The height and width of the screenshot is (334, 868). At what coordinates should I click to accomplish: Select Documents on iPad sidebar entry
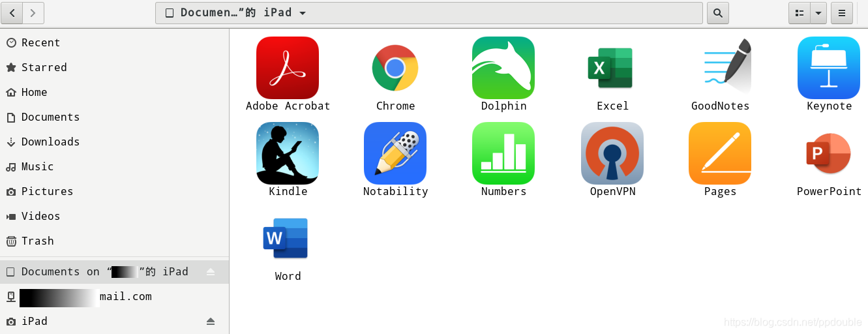[x=114, y=272]
